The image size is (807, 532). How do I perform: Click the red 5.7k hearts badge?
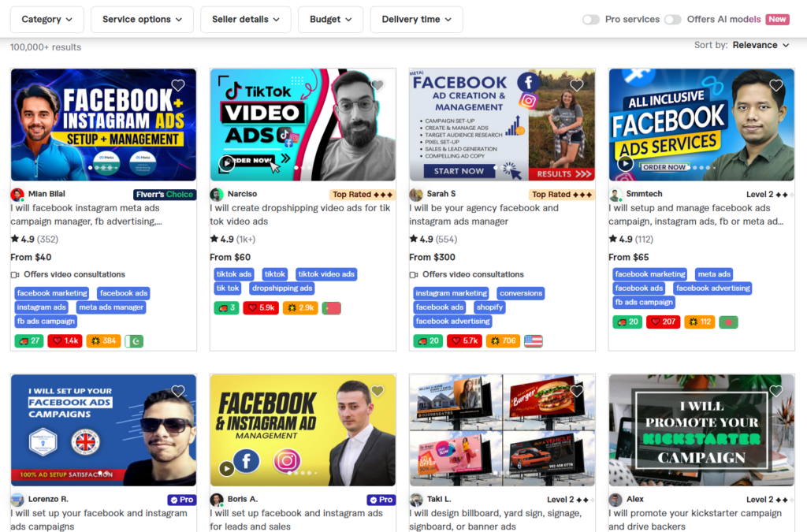coord(464,340)
